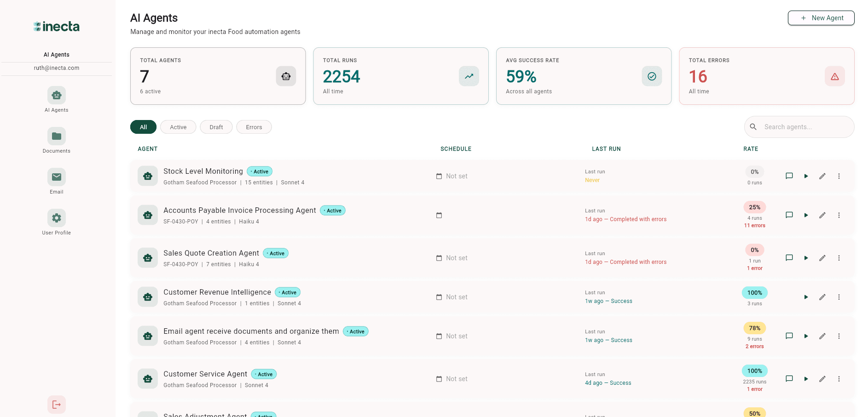Open Stock Level Monitoring agent
This screenshot has height=417, width=868.
pos(203,171)
